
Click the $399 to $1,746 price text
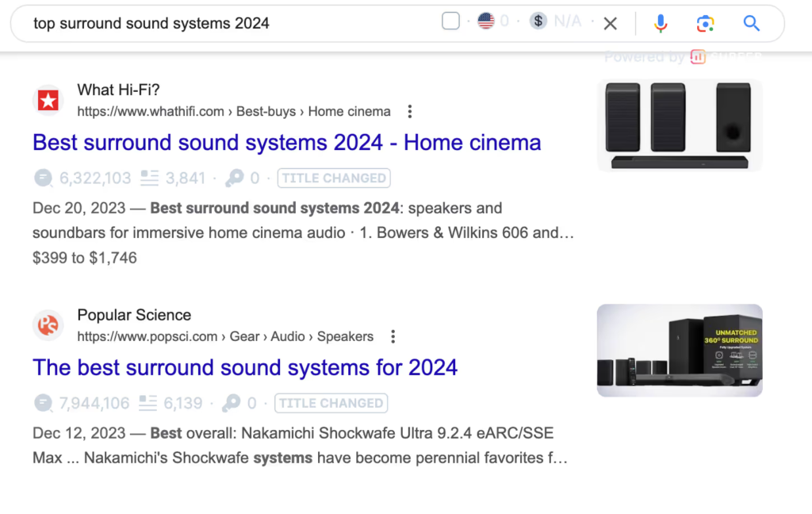85,258
